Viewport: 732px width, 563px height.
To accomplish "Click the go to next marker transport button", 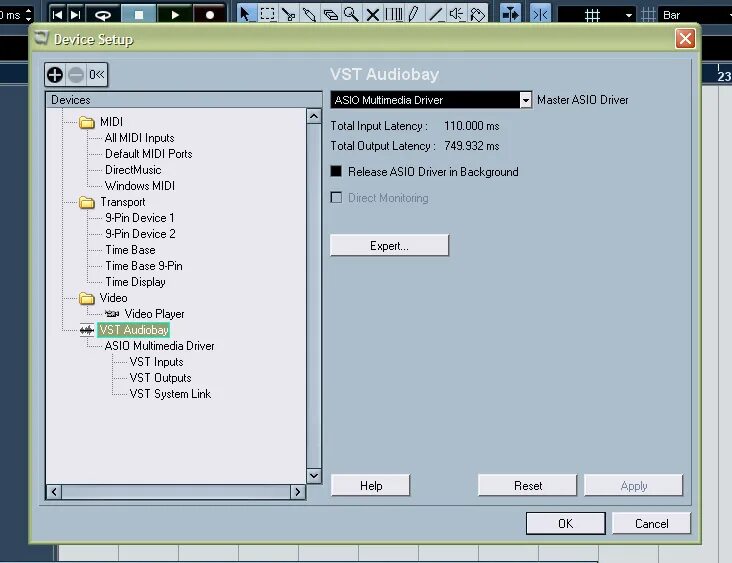I will click(x=75, y=14).
